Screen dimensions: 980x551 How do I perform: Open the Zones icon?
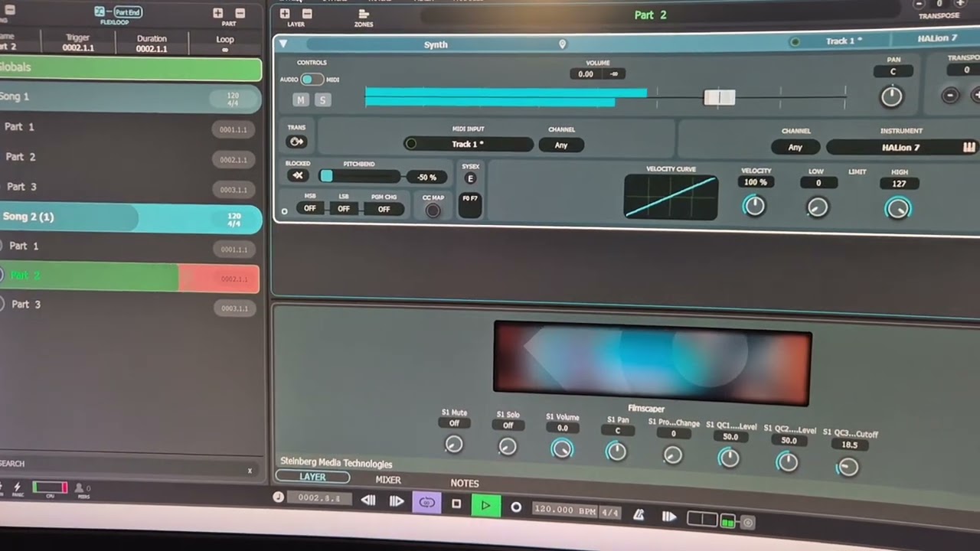pyautogui.click(x=364, y=14)
